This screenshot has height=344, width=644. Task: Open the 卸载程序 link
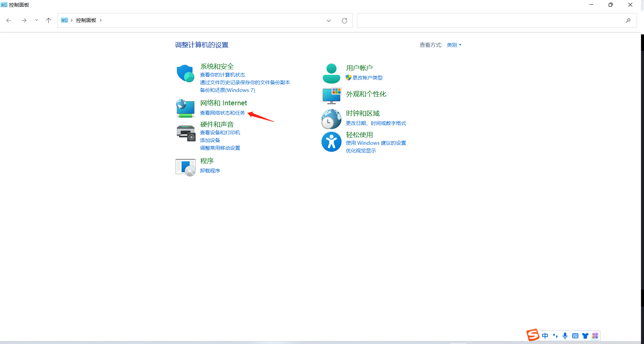click(210, 171)
